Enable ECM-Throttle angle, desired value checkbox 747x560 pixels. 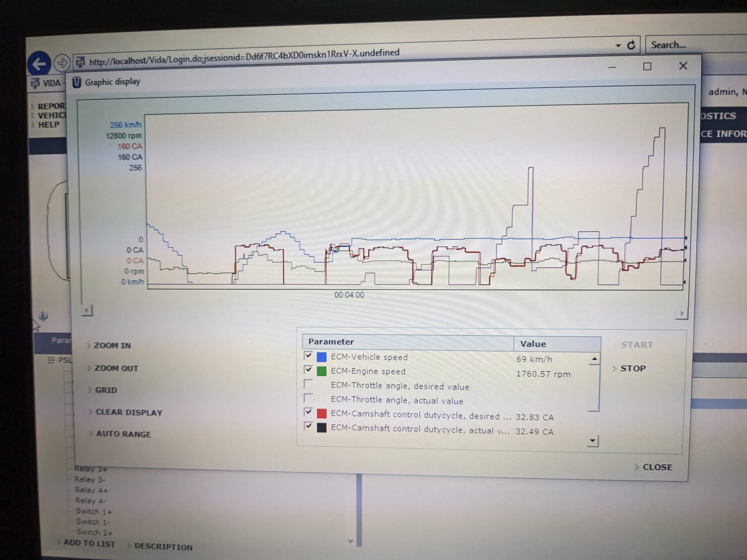coord(308,384)
